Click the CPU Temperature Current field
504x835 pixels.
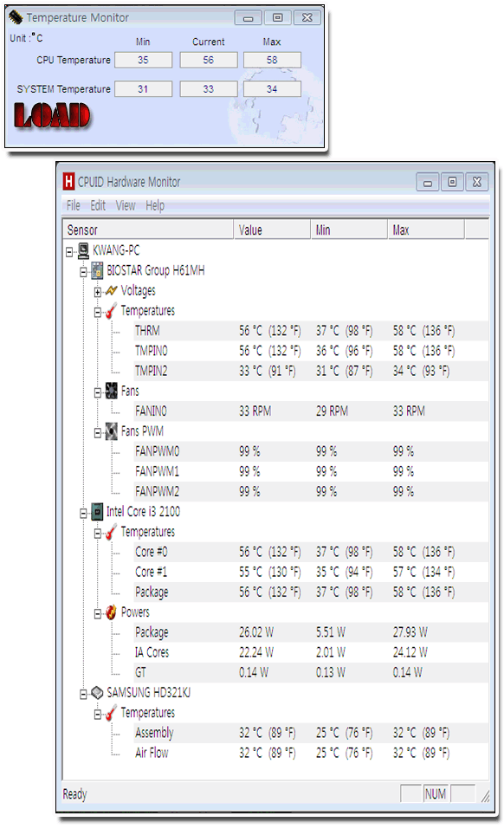click(x=209, y=60)
